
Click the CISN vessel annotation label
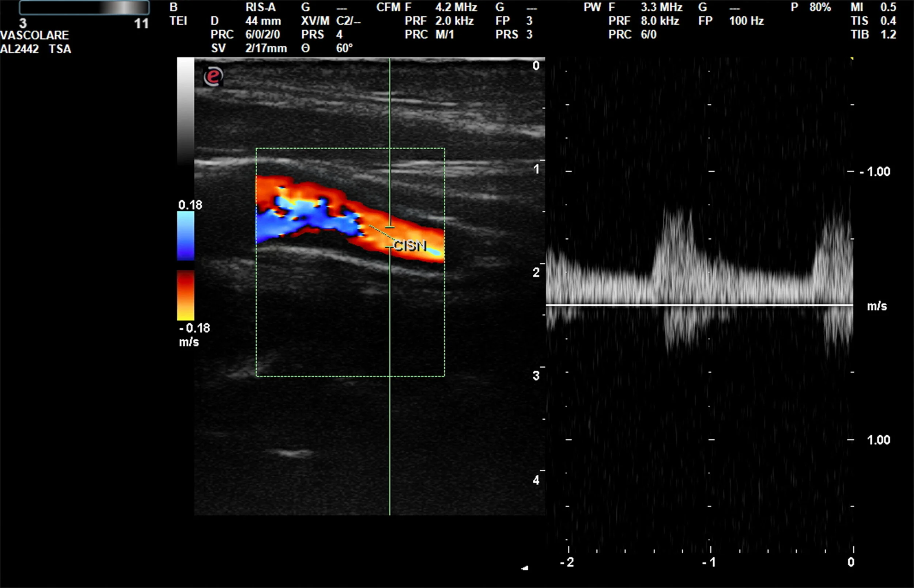click(x=411, y=245)
